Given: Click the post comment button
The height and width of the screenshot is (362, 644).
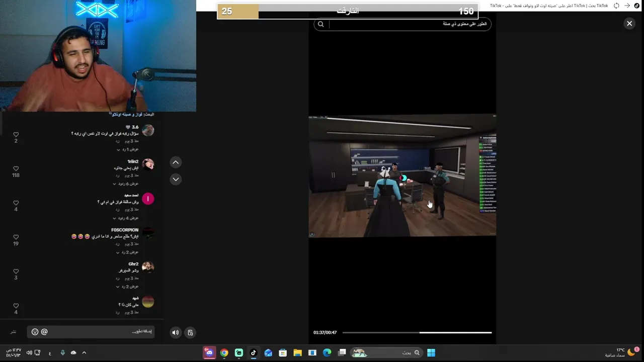Looking at the screenshot, I should coord(14,332).
